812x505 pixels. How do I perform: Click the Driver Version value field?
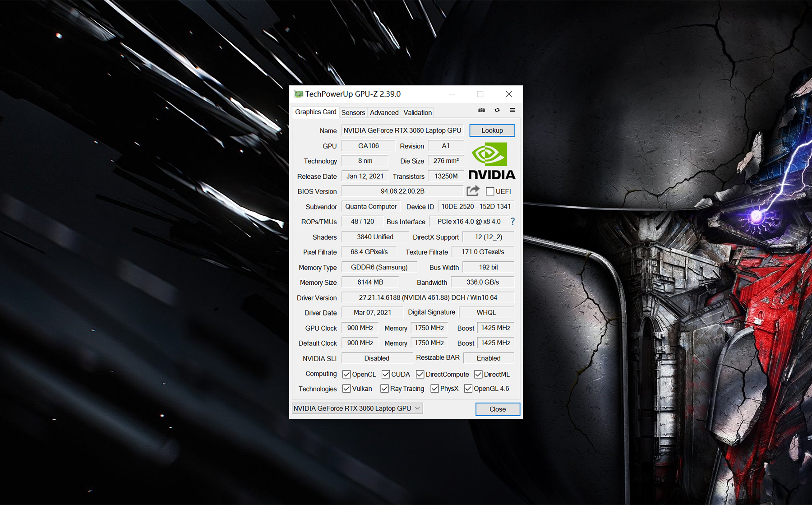pos(428,297)
